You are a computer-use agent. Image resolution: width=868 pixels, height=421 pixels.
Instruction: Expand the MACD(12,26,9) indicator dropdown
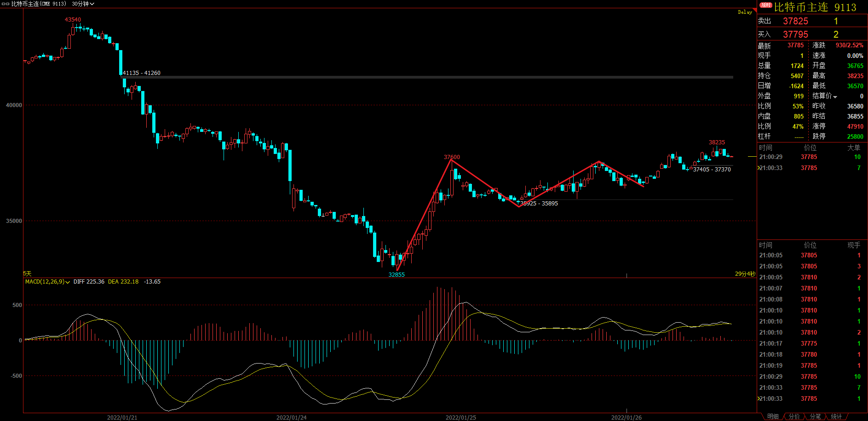(x=47, y=282)
